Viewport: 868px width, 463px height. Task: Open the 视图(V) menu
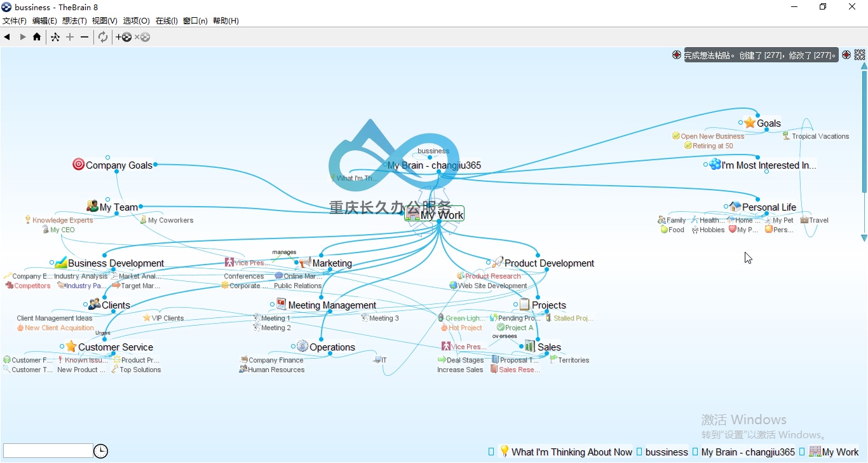105,21
